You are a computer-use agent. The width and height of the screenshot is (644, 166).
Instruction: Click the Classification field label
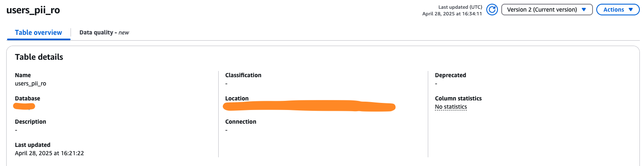[x=243, y=76]
